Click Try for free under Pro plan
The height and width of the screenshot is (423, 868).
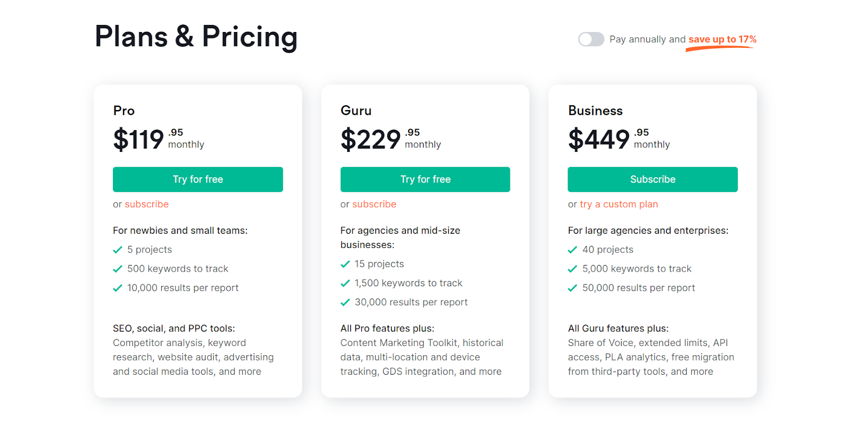[x=197, y=180]
